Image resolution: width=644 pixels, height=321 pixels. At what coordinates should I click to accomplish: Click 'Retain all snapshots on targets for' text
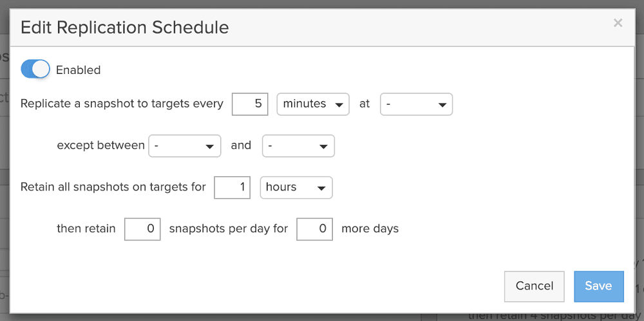[x=113, y=187]
